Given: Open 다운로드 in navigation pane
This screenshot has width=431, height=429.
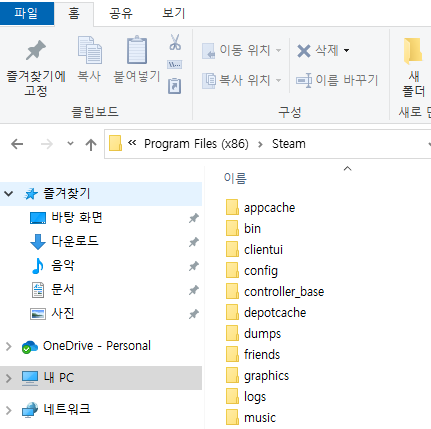Looking at the screenshot, I should coord(75,241).
